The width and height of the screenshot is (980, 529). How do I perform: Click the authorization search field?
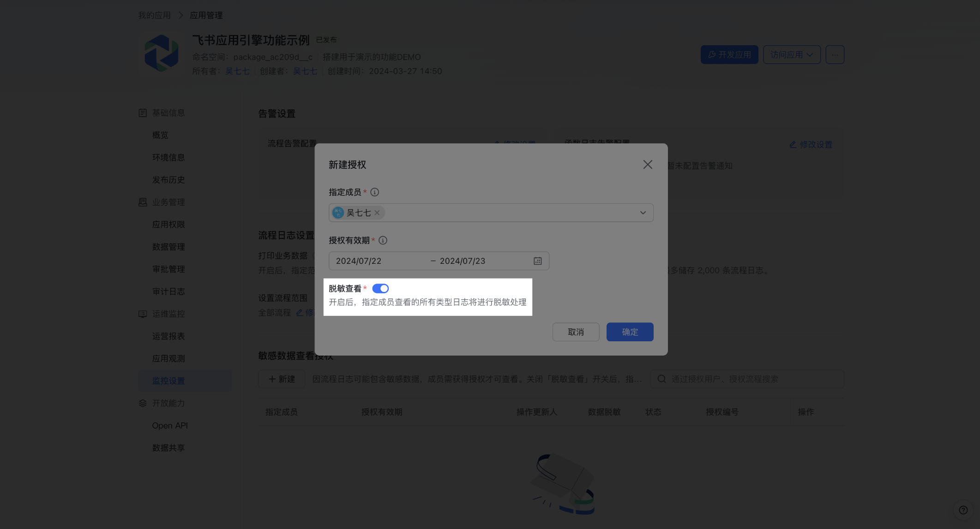747,379
